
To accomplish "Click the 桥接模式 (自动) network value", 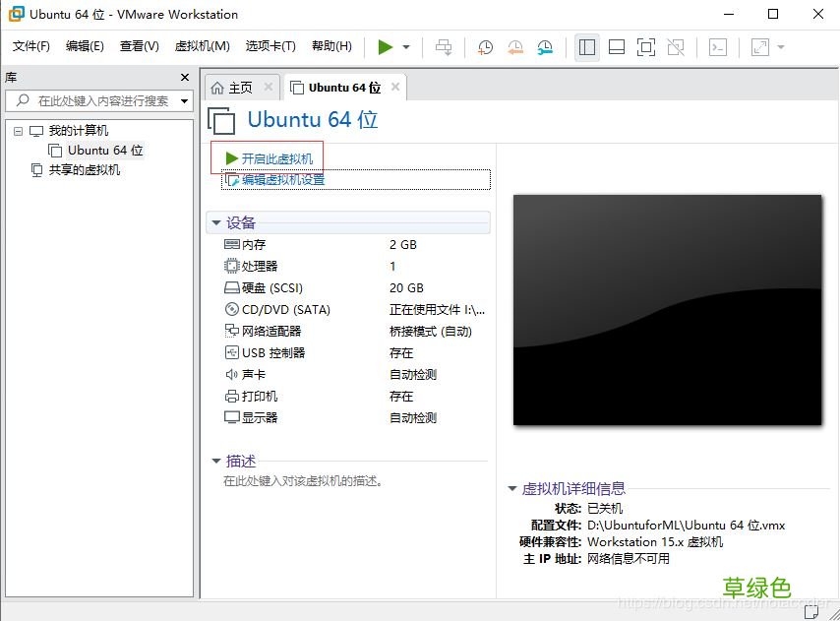I will (x=430, y=331).
